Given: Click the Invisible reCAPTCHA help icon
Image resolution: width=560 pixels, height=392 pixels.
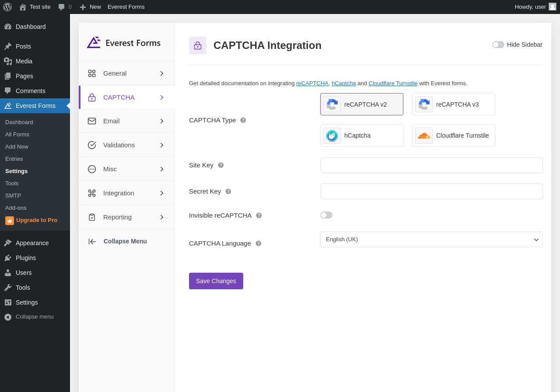Looking at the screenshot, I should tap(259, 215).
